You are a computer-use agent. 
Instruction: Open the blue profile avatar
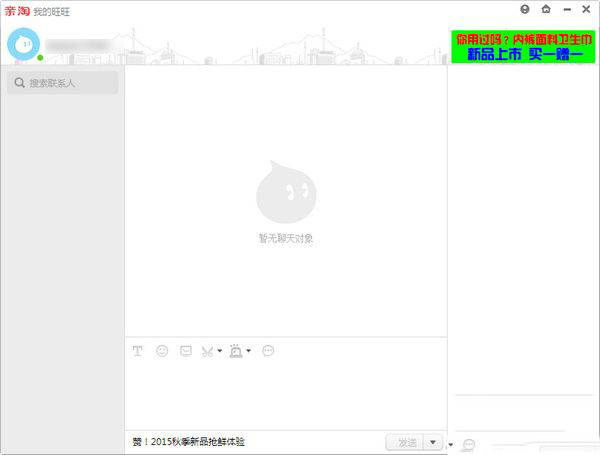click(x=24, y=44)
